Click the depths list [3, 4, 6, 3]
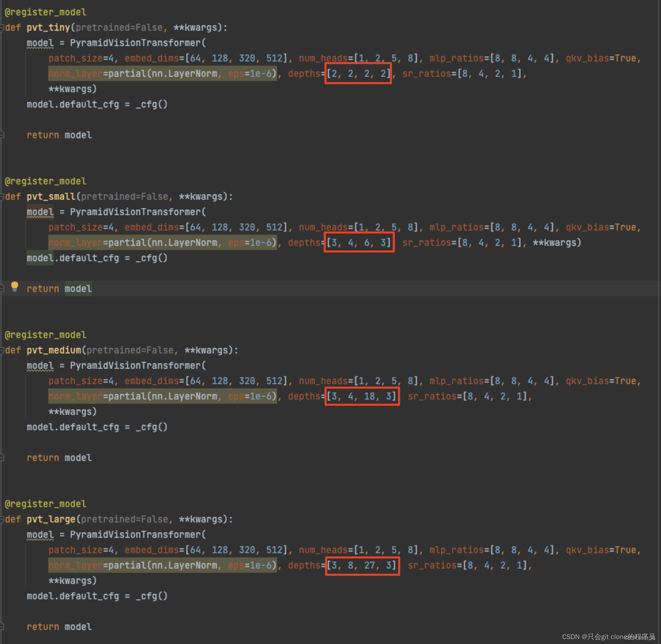 358,243
